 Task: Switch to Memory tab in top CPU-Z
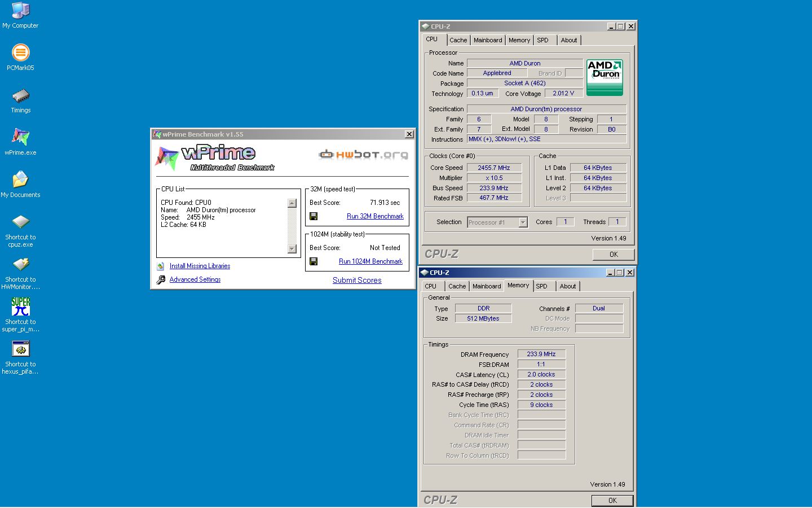[519, 40]
